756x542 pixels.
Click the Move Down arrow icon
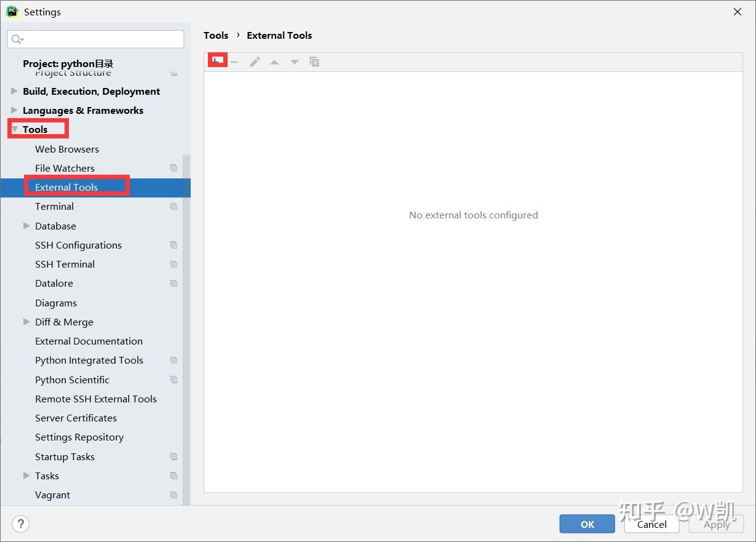(x=294, y=61)
